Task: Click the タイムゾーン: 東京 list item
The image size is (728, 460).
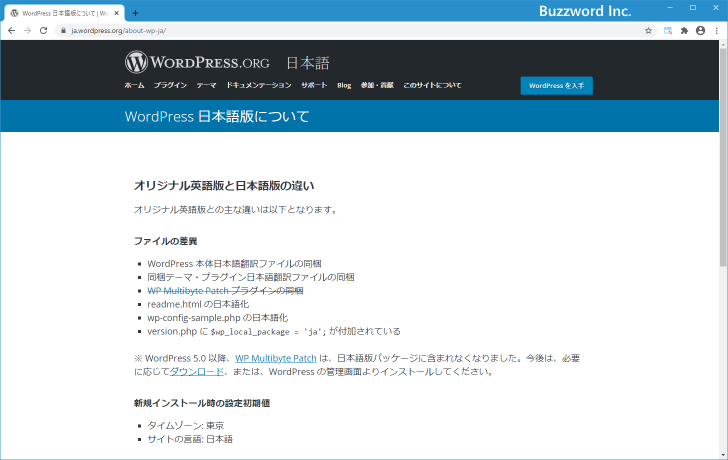Action: pos(186,426)
